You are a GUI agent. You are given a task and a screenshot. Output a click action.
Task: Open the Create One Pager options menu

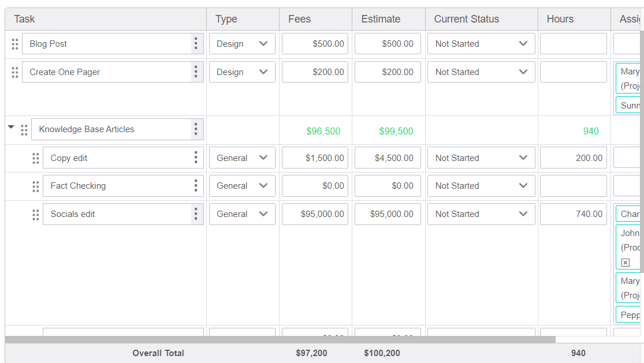pos(195,72)
